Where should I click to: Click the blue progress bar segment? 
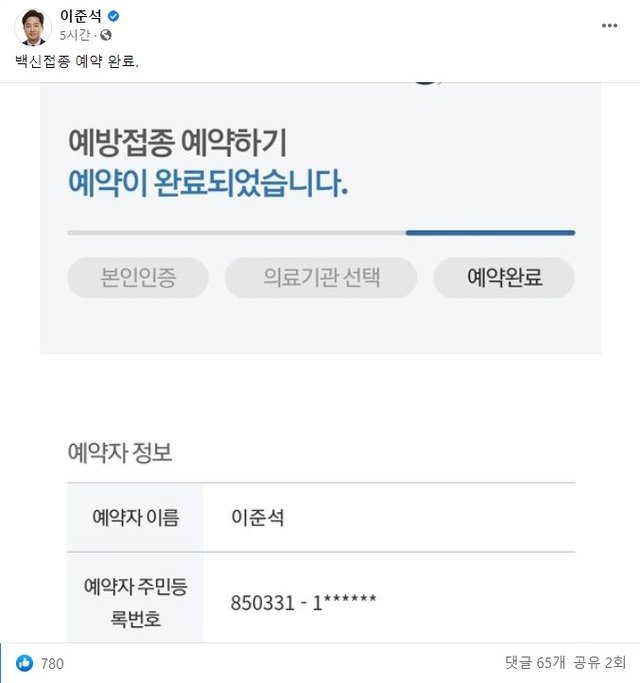pyautogui.click(x=490, y=232)
